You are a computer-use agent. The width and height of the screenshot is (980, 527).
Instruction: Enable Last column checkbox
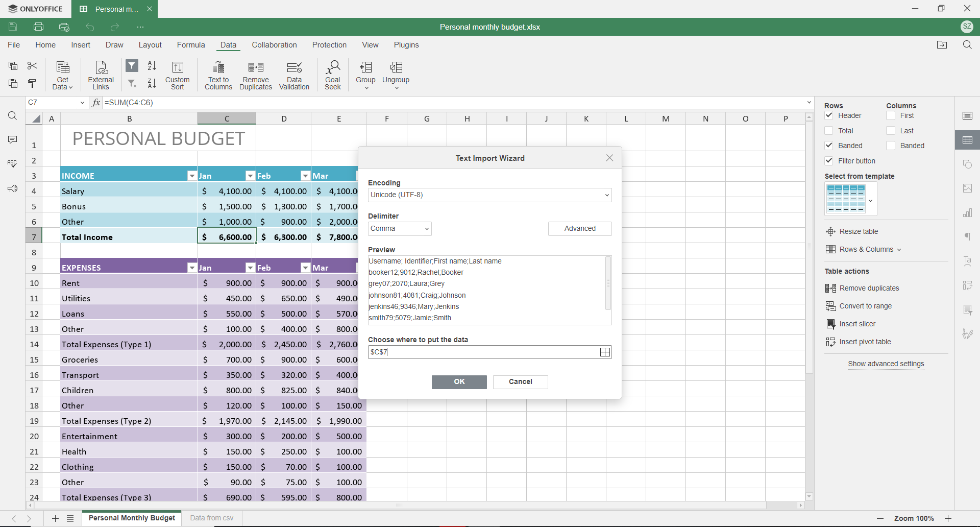pos(891,131)
